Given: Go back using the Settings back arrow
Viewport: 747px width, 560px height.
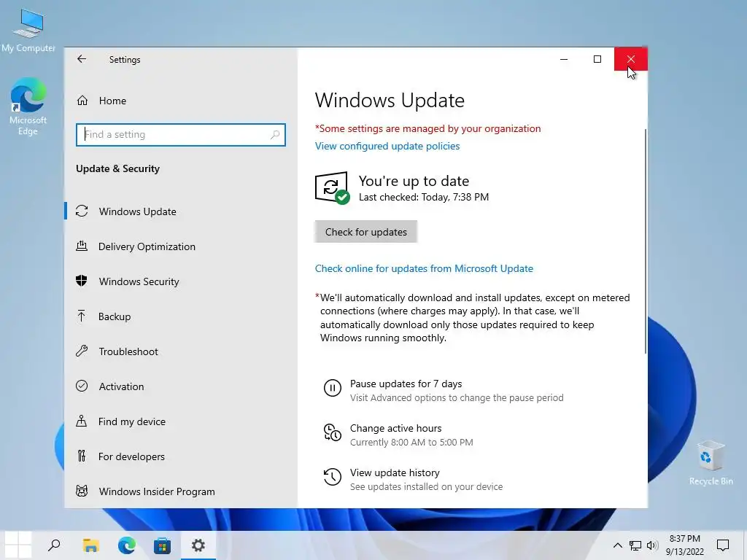Looking at the screenshot, I should pyautogui.click(x=82, y=59).
